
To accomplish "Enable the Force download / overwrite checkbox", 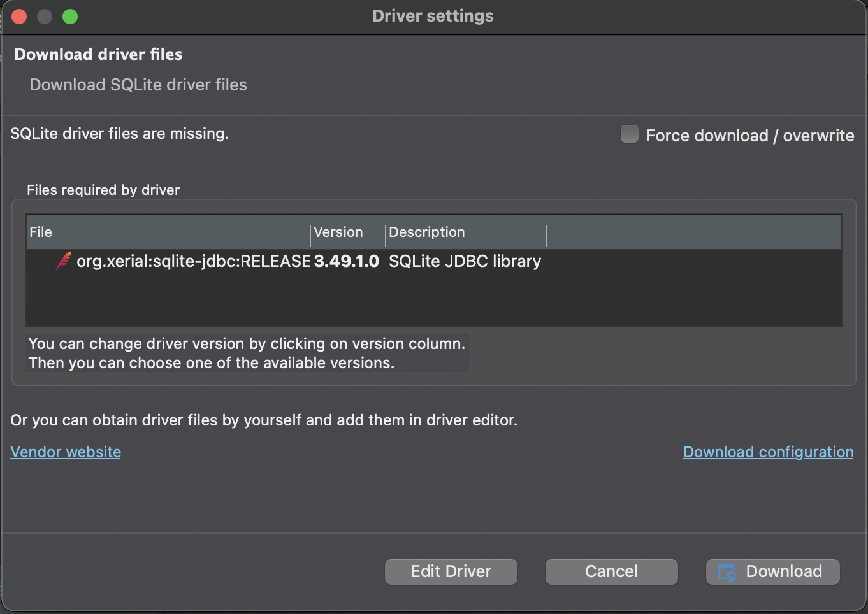I will click(630, 134).
